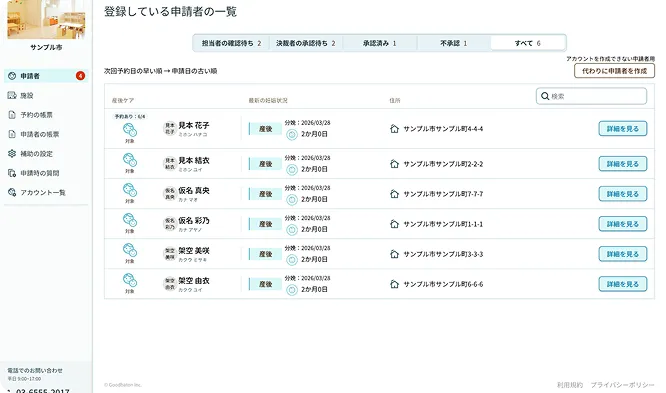Switch to 決裁者の承認待ち tab
The width and height of the screenshot is (666, 393).
(306, 43)
